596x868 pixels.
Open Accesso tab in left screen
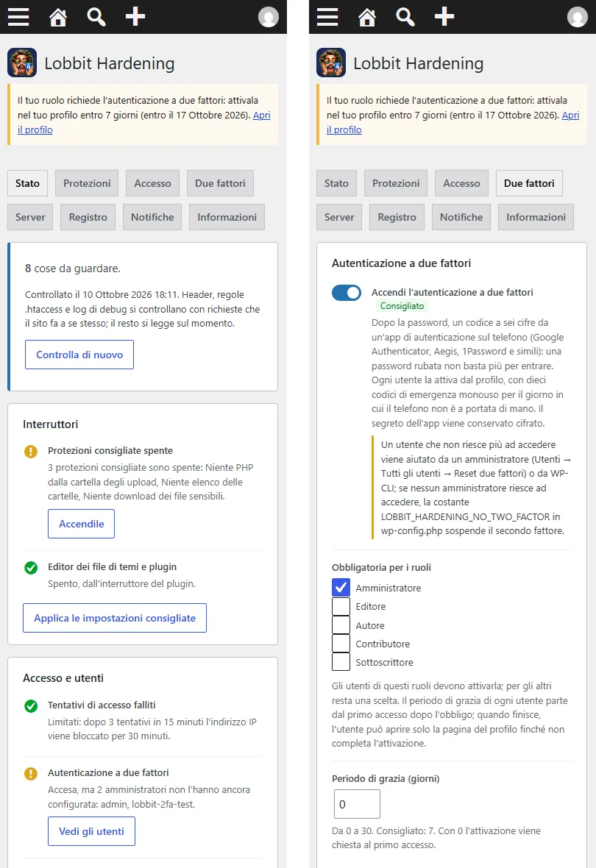coord(153,183)
